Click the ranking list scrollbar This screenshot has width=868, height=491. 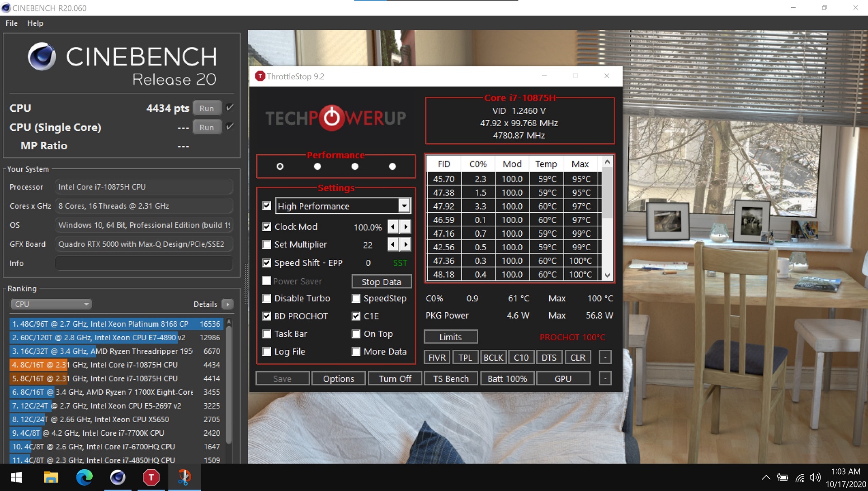point(229,385)
